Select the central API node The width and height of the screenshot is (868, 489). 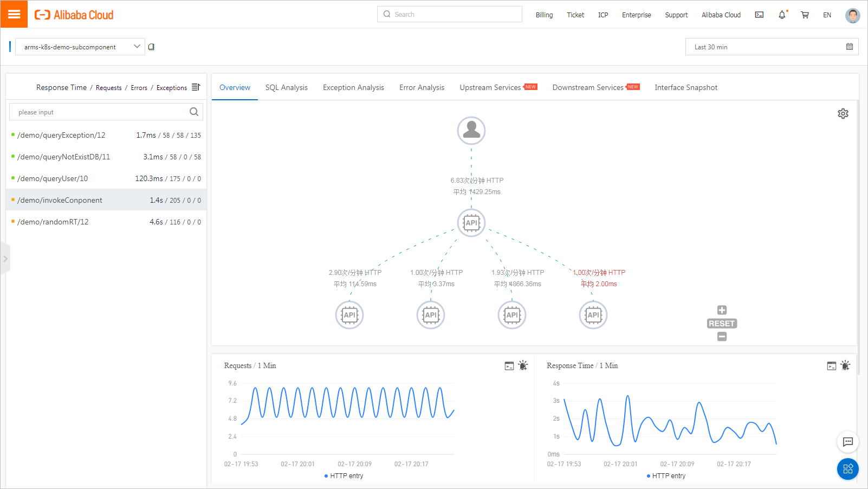pyautogui.click(x=471, y=223)
